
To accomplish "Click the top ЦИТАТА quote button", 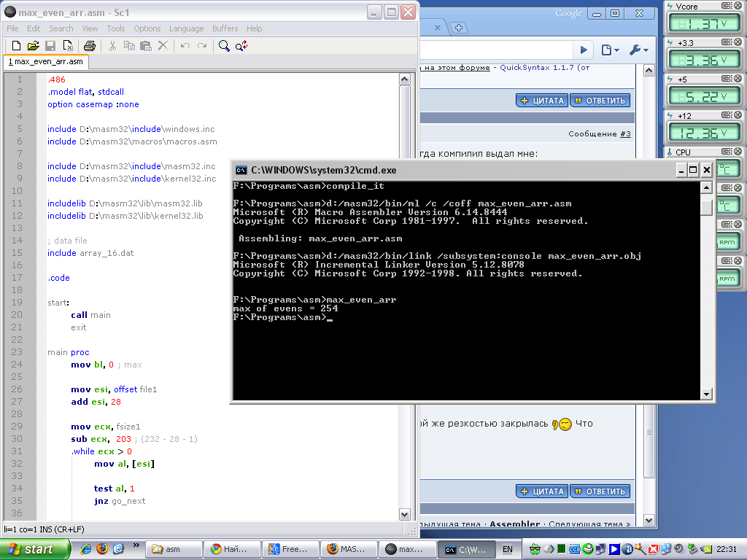I will (x=541, y=101).
